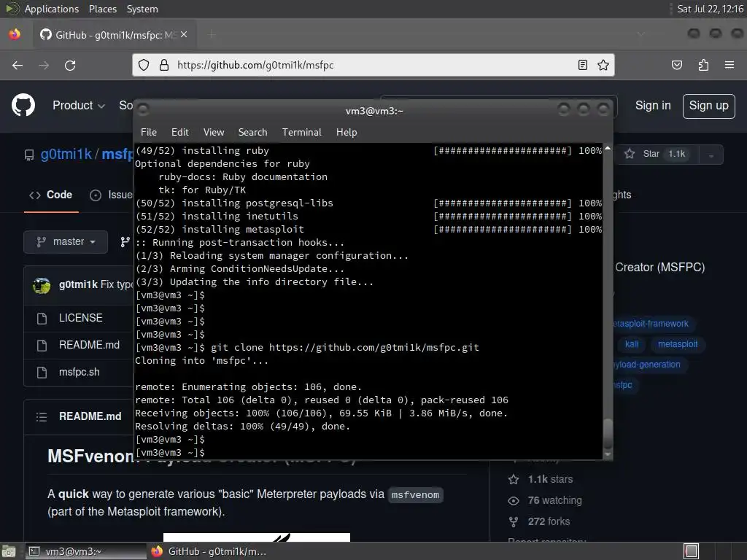
Task: Bookmark this page with star icon
Action: point(603,65)
